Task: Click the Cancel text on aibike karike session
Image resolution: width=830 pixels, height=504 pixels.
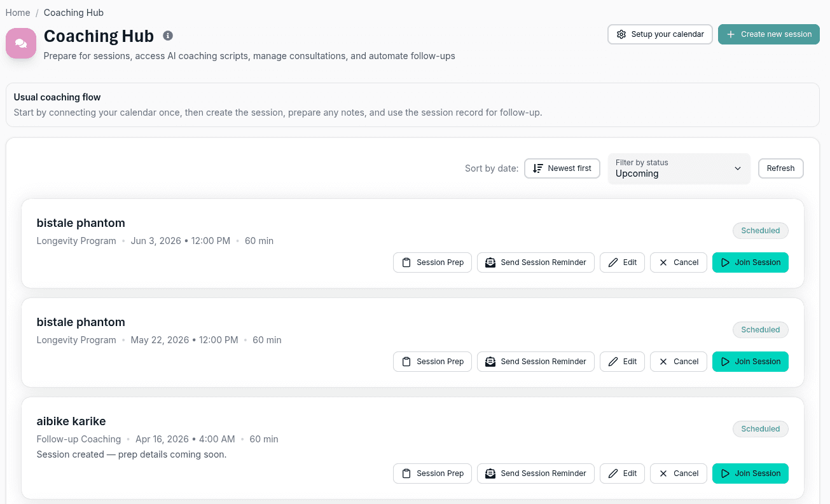Action: click(x=686, y=473)
